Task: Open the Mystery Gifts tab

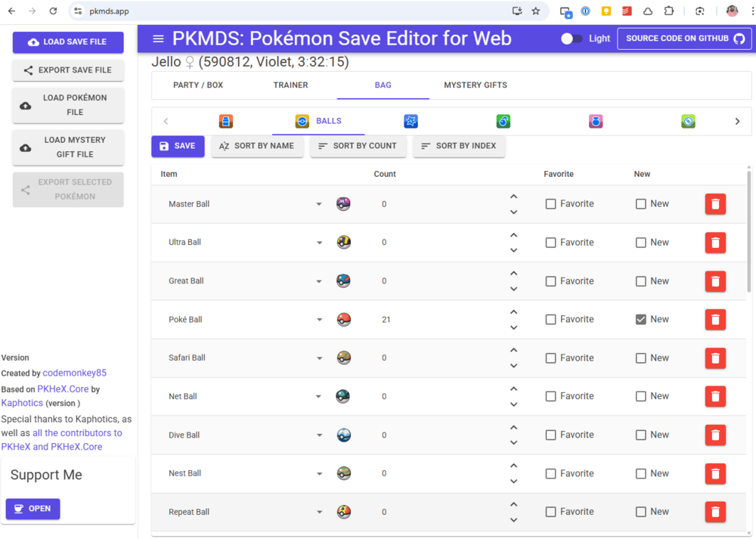Action: pos(475,85)
